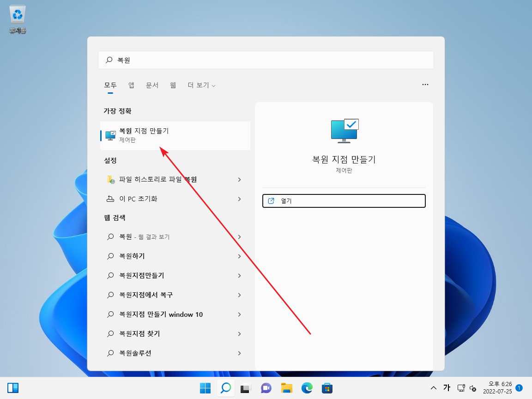The width and height of the screenshot is (532, 399).
Task: Expand chevron for 이 PC 초기화
Action: (x=240, y=199)
